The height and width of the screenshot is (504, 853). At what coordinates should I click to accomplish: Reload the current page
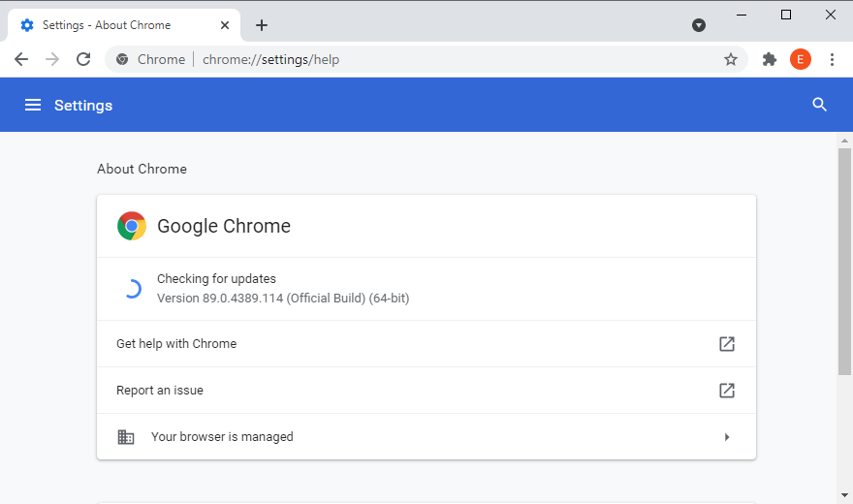(83, 59)
